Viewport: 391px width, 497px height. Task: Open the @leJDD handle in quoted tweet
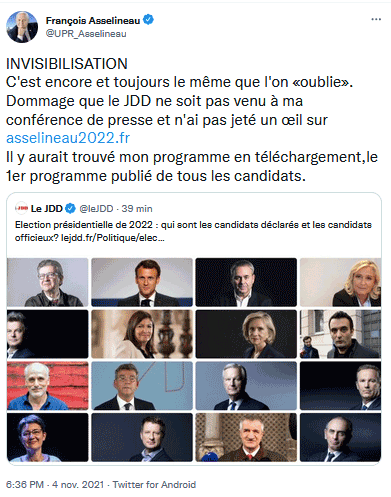(96, 209)
